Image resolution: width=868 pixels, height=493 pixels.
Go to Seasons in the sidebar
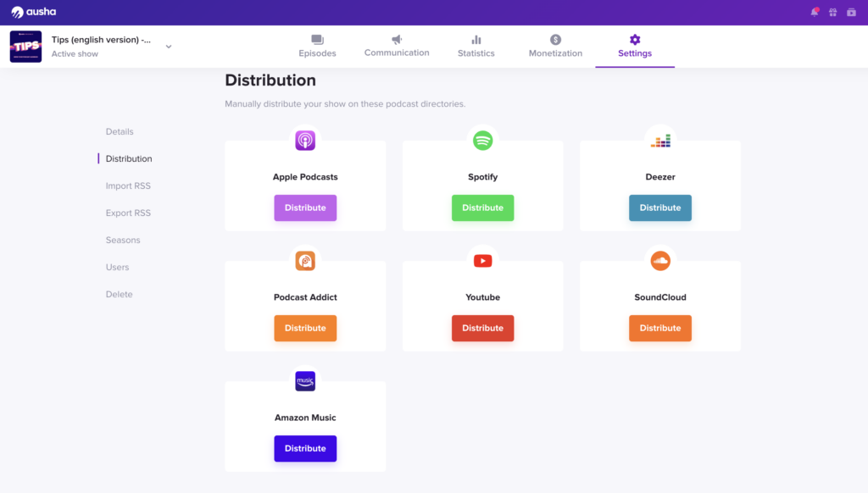click(x=123, y=240)
